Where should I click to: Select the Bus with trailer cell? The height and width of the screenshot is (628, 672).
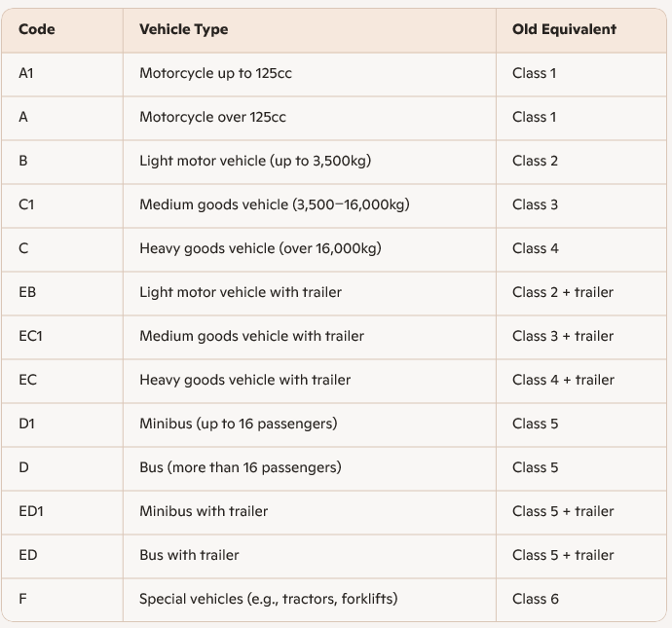(x=310, y=557)
